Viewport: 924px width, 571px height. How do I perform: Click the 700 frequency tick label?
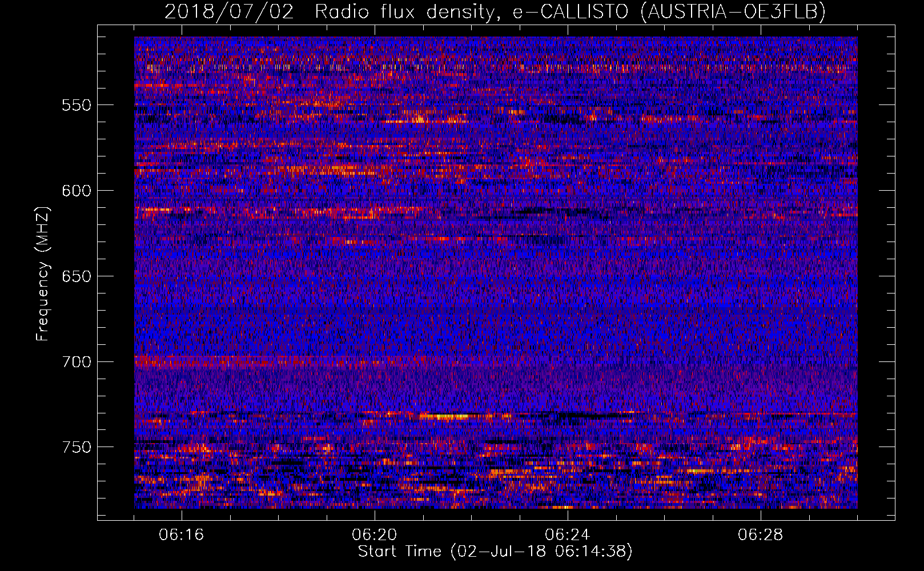tap(77, 362)
